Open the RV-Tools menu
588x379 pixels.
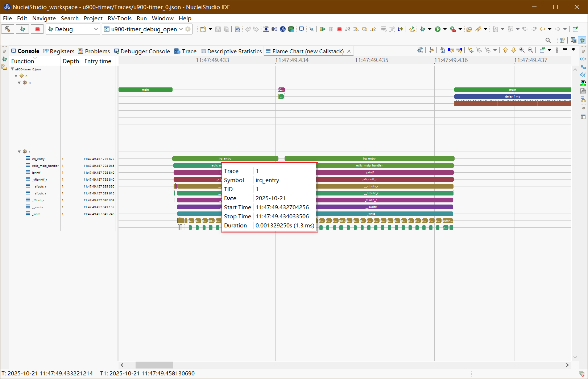coord(119,18)
